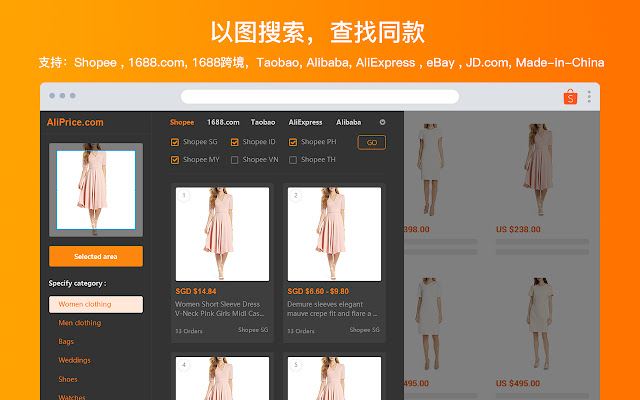The height and width of the screenshot is (400, 640).
Task: Open the beige dress above US $495.00
Action: pos(540,322)
